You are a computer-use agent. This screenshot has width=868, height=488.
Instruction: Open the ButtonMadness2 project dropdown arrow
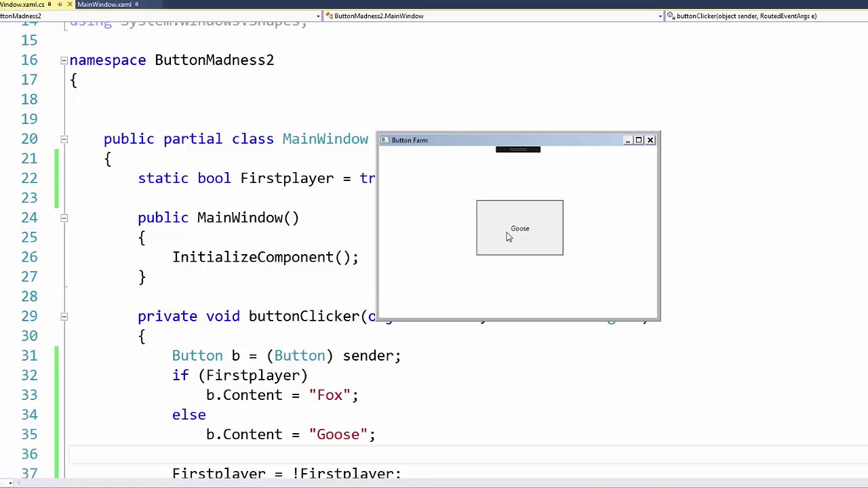tap(319, 16)
